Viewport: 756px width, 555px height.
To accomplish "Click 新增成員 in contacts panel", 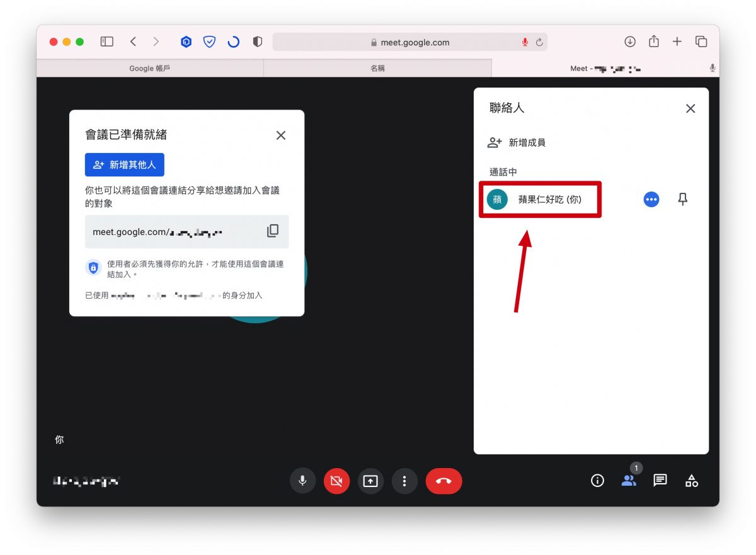I will [x=517, y=142].
